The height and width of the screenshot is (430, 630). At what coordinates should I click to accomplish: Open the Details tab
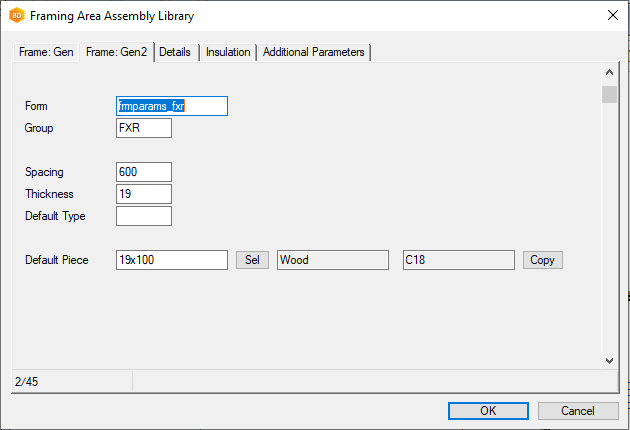(x=175, y=52)
